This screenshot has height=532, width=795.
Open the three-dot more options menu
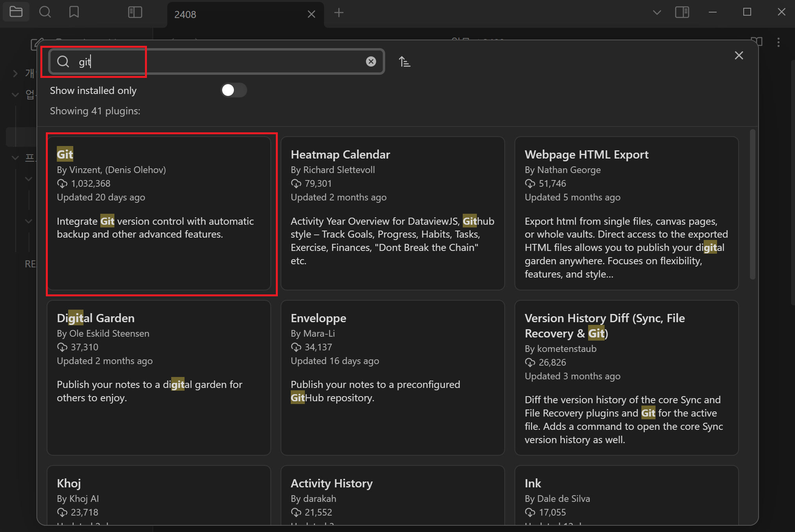point(778,42)
